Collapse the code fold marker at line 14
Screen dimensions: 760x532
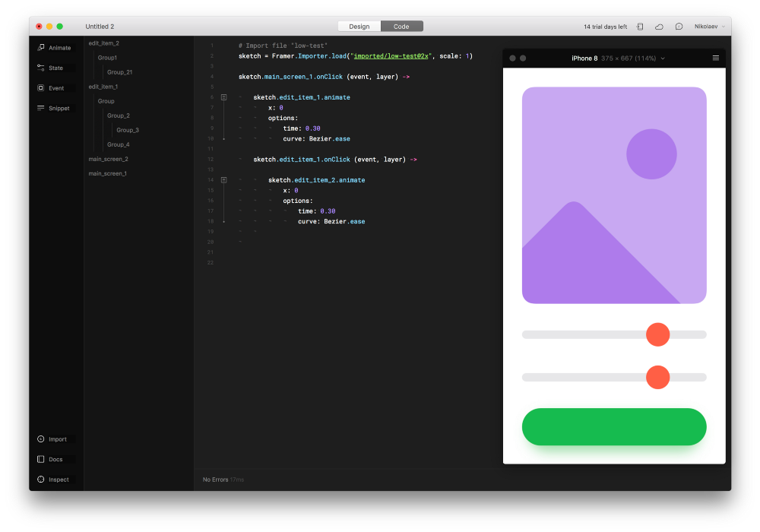(x=224, y=180)
